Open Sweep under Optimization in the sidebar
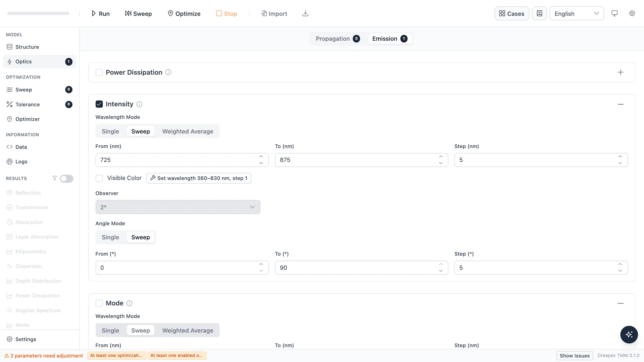The width and height of the screenshot is (644, 362). pos(39,90)
